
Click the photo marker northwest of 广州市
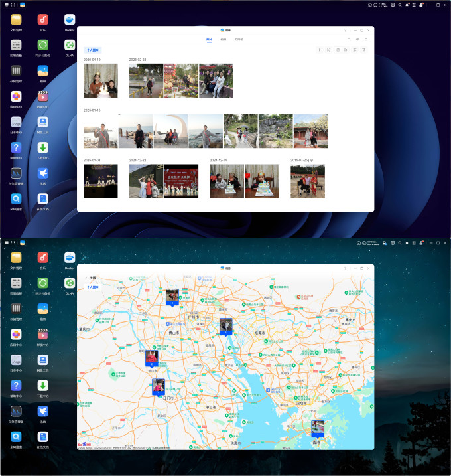[x=172, y=298]
